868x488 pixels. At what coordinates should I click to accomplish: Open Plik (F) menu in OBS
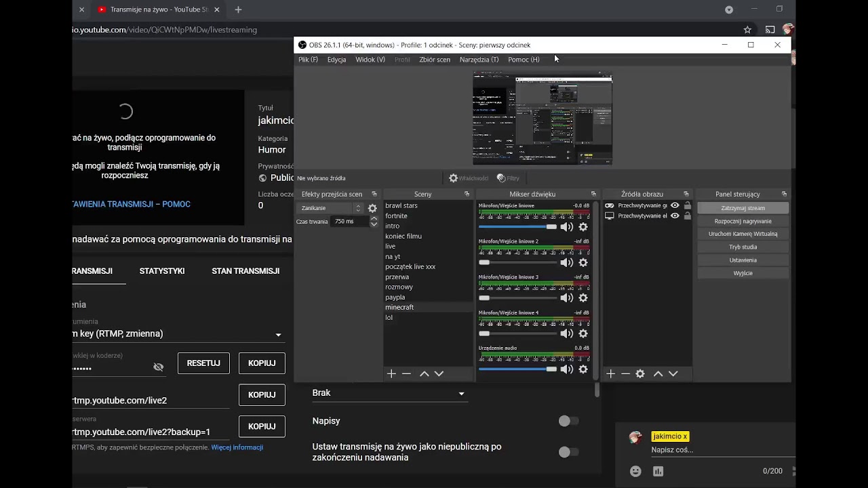pyautogui.click(x=308, y=60)
